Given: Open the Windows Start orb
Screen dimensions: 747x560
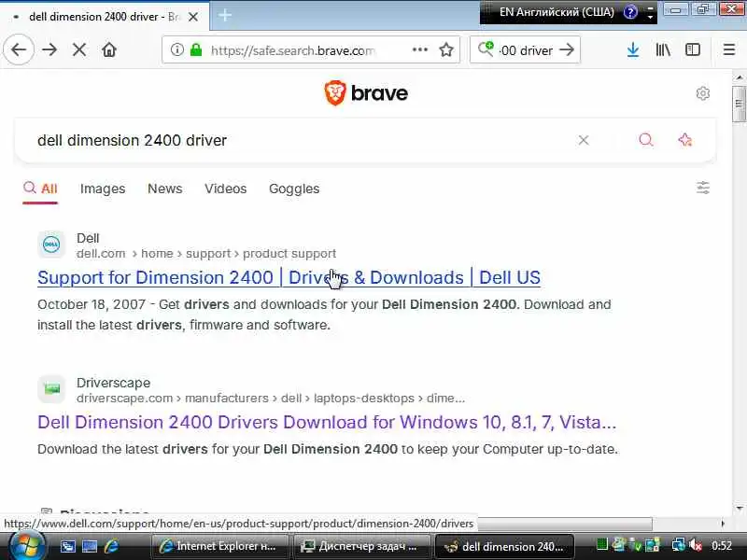Looking at the screenshot, I should 26,546.
